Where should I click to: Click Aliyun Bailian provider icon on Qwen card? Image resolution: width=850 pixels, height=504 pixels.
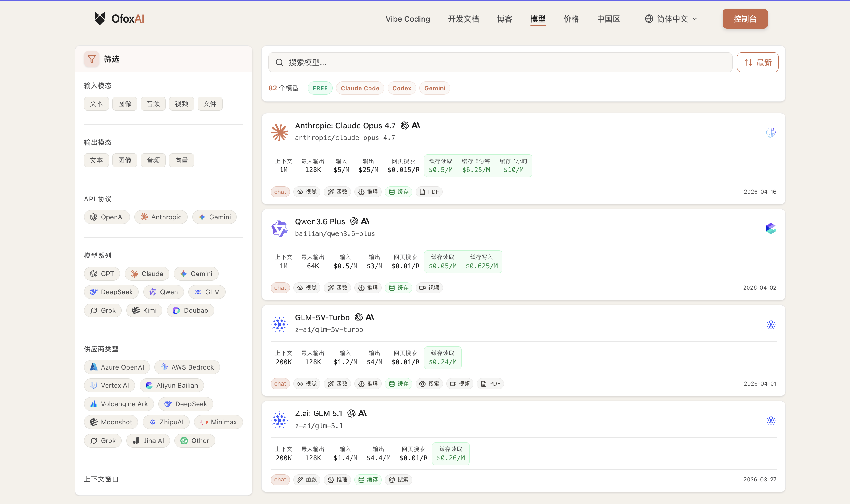(x=770, y=228)
